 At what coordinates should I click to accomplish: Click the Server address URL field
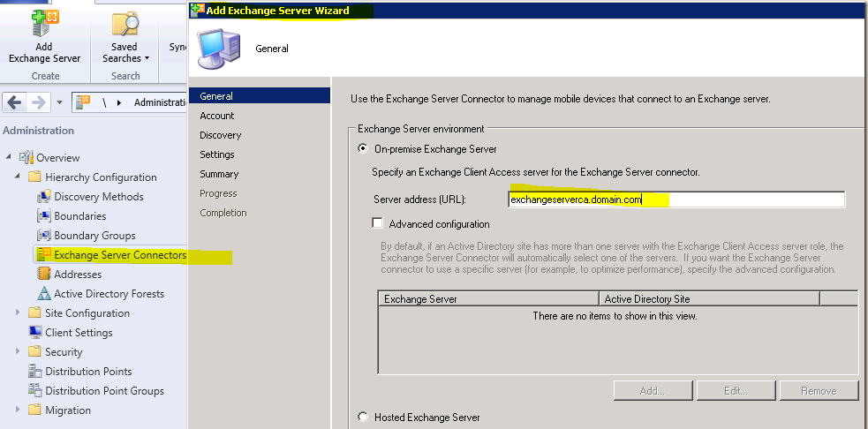676,199
